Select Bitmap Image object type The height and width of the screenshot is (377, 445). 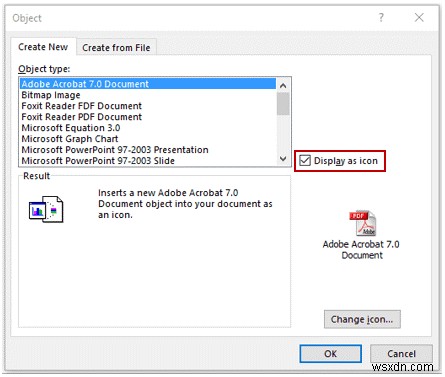148,95
